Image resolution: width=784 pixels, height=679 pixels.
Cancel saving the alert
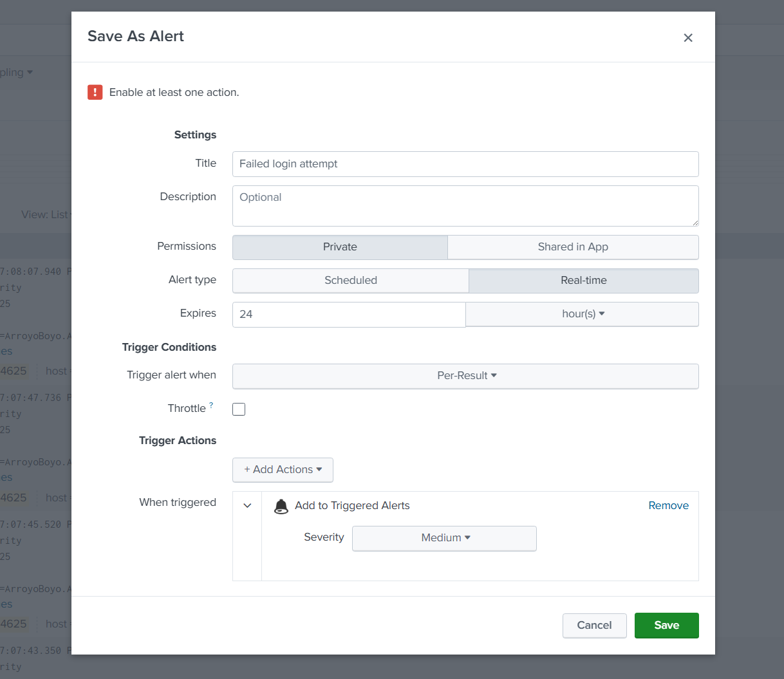[594, 625]
